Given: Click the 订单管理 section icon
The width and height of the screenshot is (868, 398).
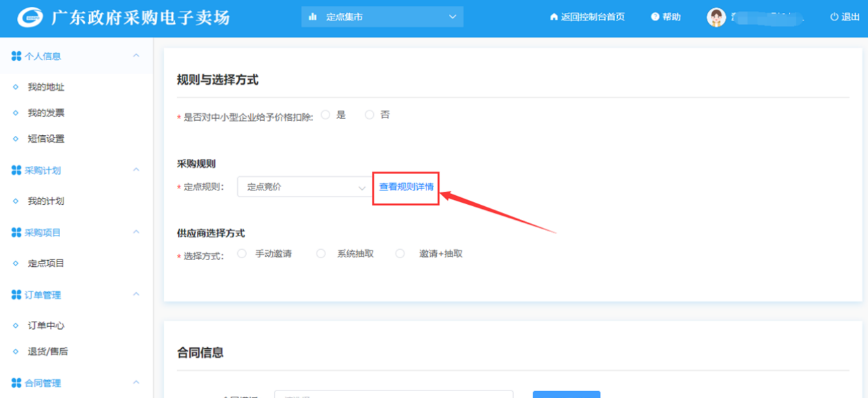Looking at the screenshot, I should [x=16, y=295].
